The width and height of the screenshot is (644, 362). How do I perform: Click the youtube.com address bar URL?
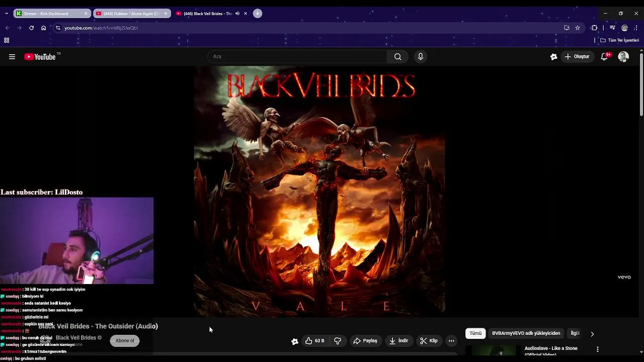click(101, 28)
